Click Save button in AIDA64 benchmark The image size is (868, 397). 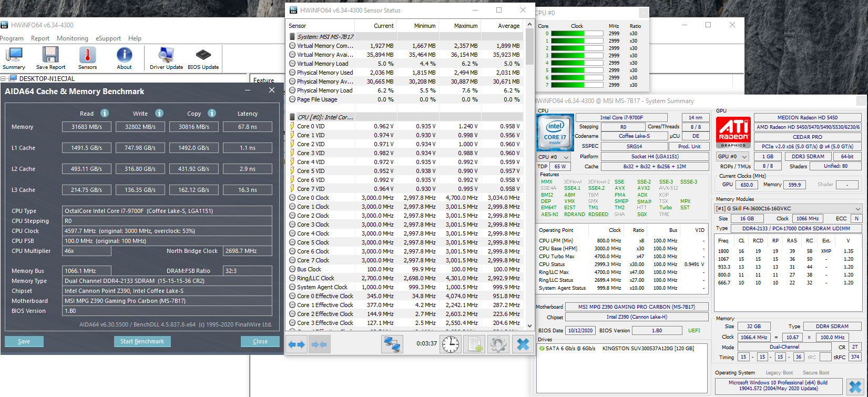(24, 341)
